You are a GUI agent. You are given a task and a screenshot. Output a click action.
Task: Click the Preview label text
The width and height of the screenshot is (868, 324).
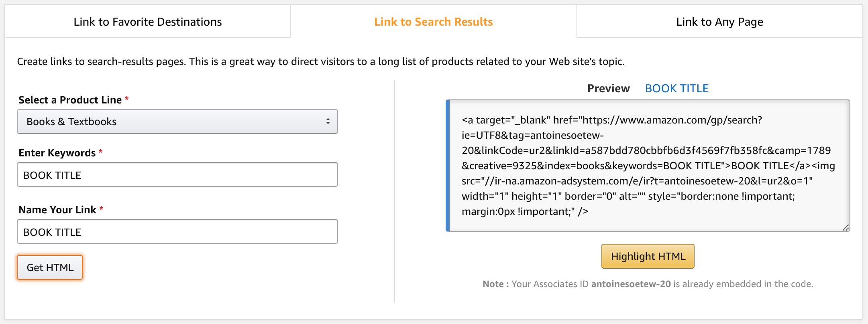point(609,88)
